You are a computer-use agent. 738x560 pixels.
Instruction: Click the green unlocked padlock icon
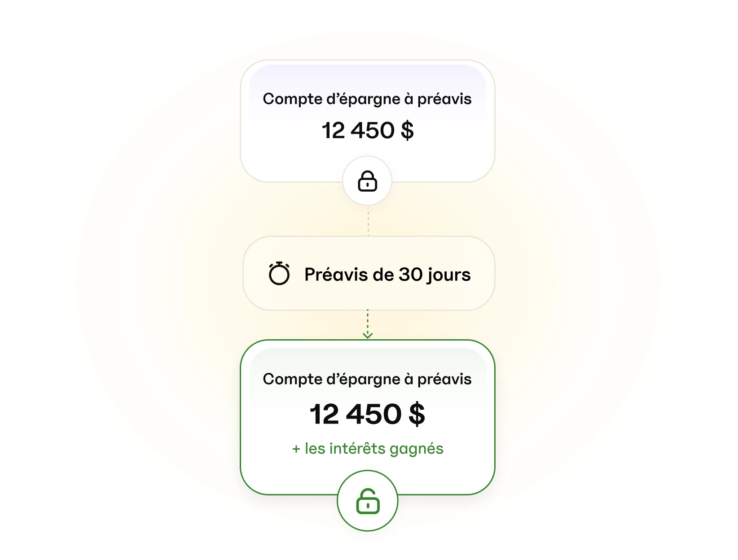pos(368,501)
